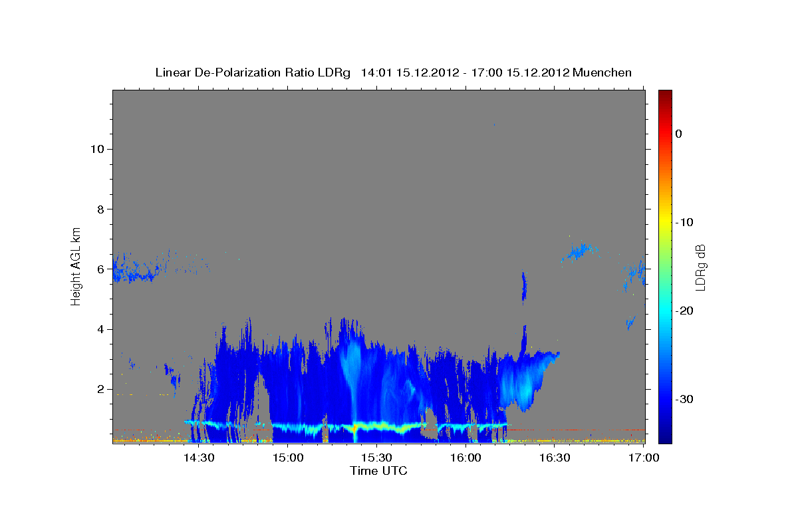Click the end time '17:00 15.12.2012' in title

519,72
